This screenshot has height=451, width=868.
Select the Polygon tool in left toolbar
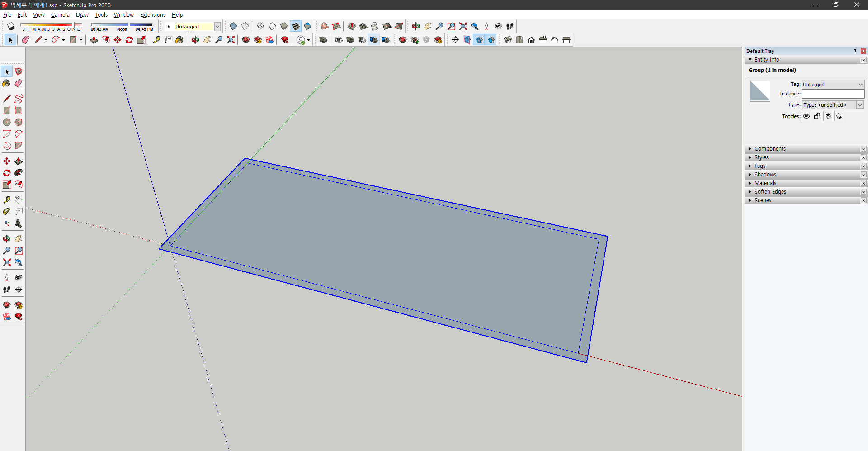point(19,122)
